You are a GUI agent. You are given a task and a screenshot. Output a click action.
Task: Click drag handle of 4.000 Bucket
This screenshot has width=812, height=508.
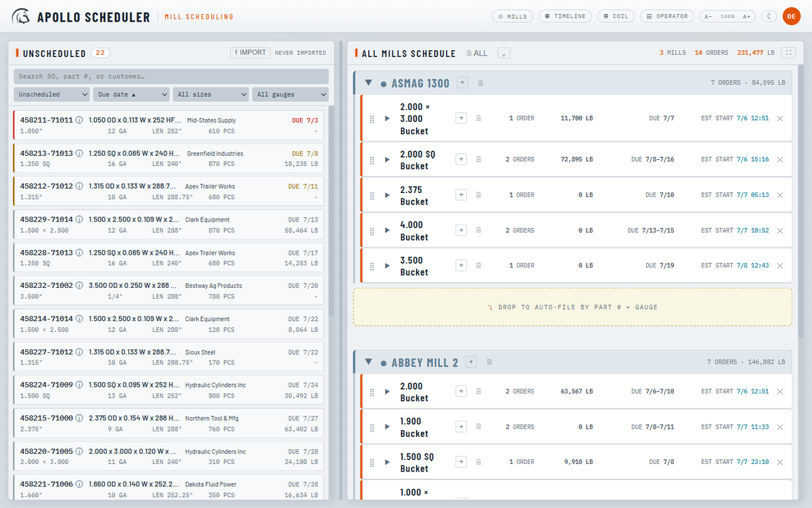[372, 230]
